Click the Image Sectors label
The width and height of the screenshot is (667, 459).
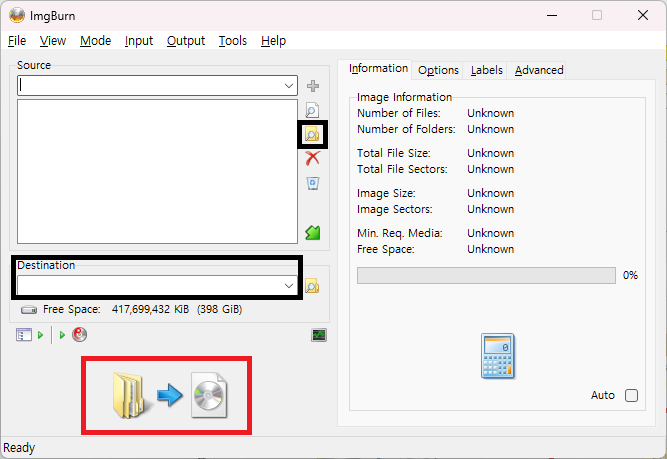point(394,209)
